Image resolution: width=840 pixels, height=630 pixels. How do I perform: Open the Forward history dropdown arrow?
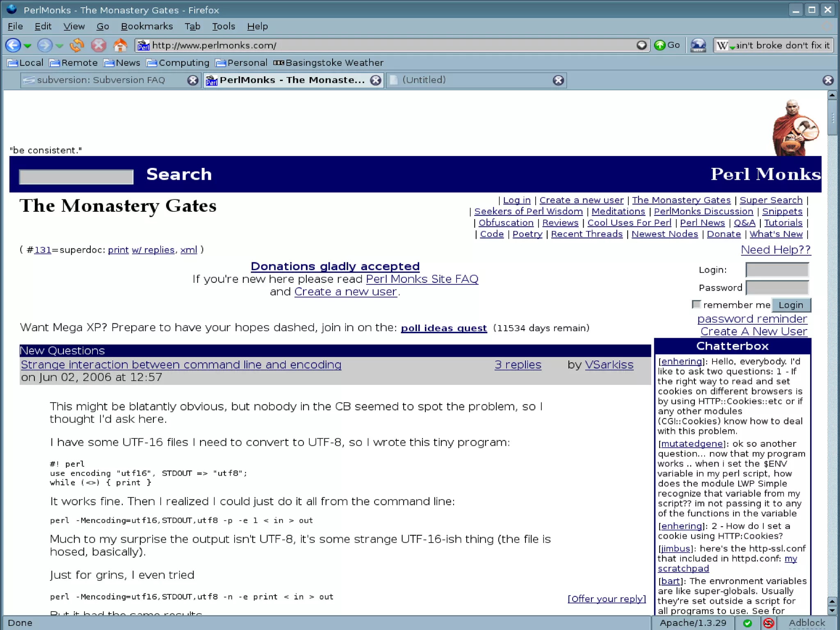[x=59, y=46]
